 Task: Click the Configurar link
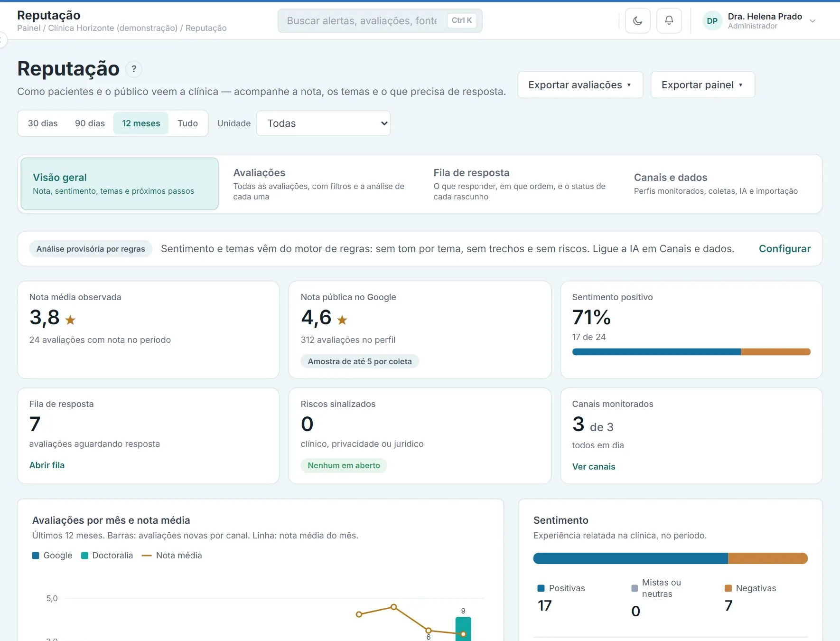click(x=784, y=249)
